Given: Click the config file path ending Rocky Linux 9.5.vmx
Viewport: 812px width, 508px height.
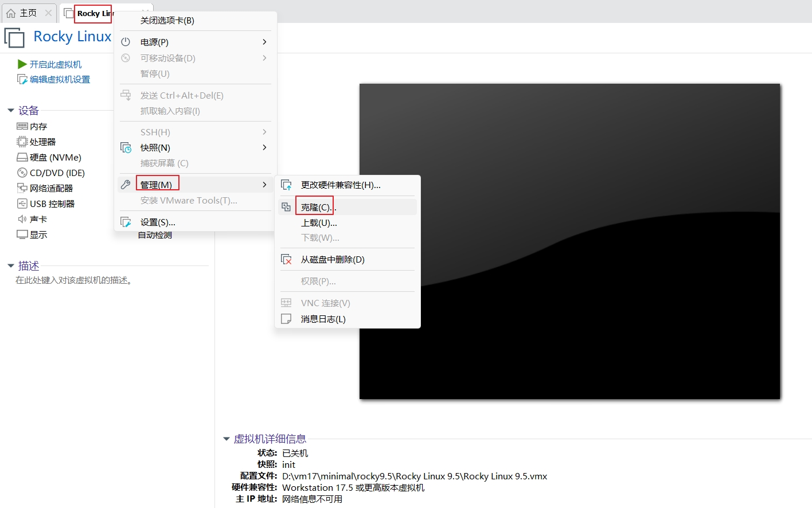Looking at the screenshot, I should tap(415, 476).
